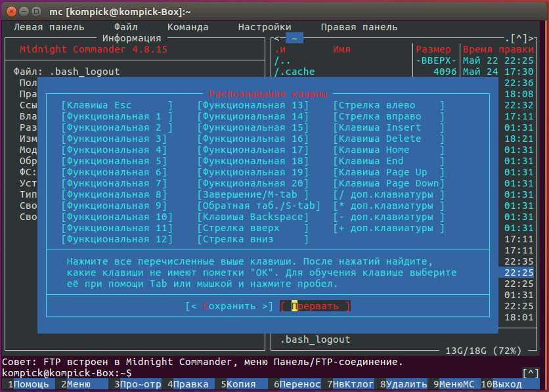Open the Команда menu
The image size is (549, 392).
[x=188, y=27]
